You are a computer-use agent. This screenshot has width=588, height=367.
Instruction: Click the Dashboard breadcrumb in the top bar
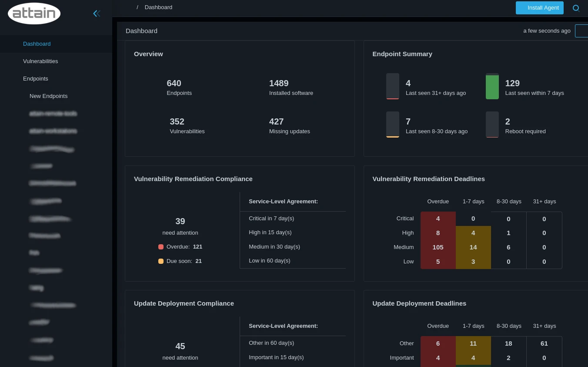158,7
